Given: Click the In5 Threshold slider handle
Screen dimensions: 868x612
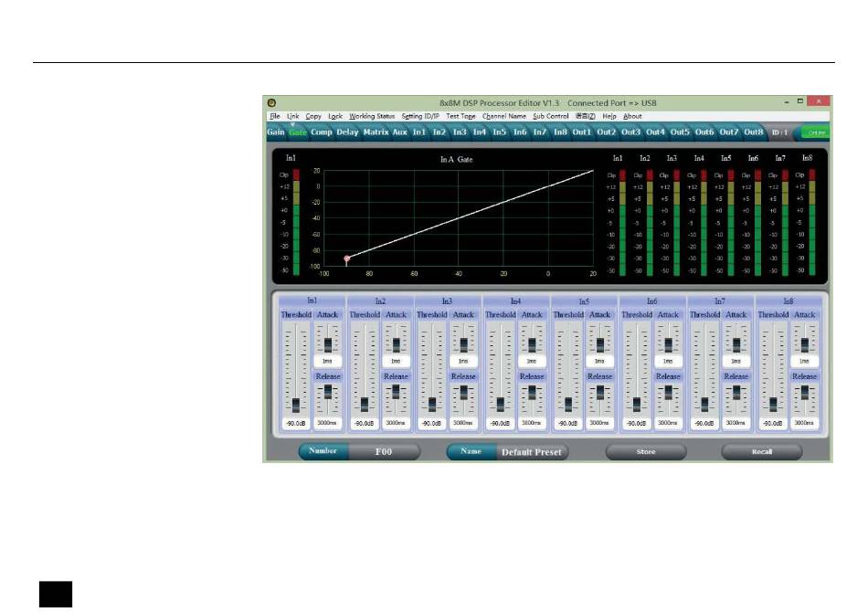Looking at the screenshot, I should pyautogui.click(x=568, y=405).
